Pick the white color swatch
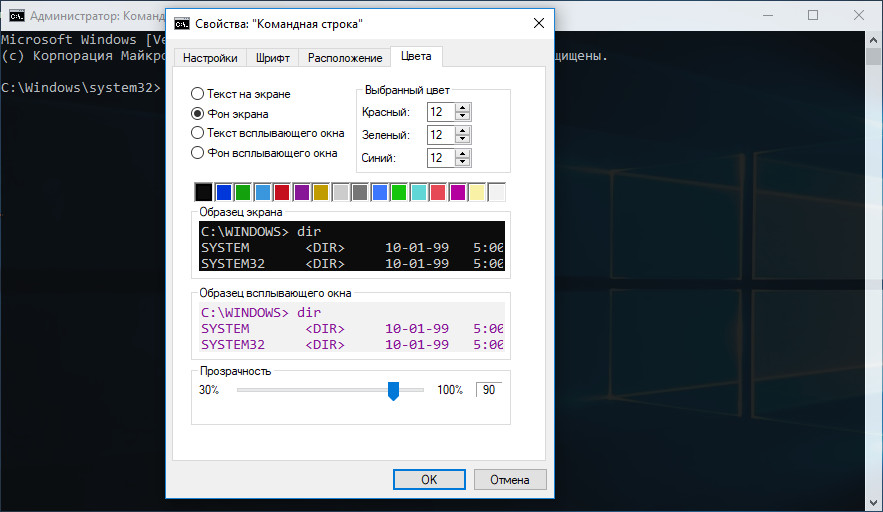 tap(497, 192)
